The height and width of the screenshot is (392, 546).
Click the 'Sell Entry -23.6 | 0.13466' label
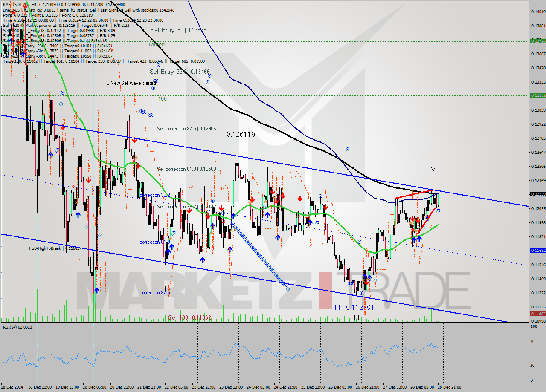tap(180, 72)
